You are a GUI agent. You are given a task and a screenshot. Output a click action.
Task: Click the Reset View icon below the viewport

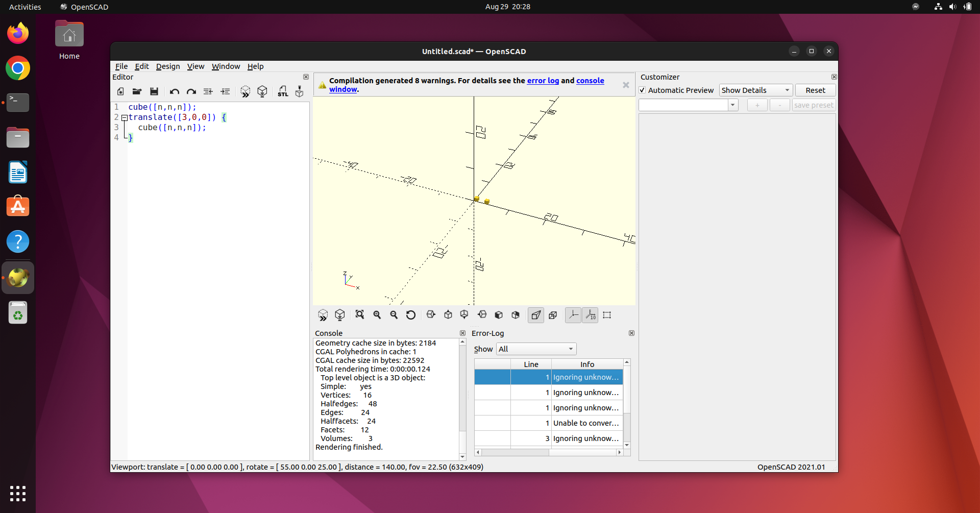[x=411, y=315]
